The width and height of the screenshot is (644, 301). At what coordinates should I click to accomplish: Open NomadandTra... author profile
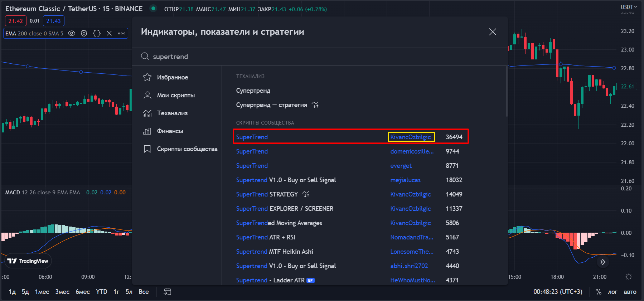tap(412, 237)
